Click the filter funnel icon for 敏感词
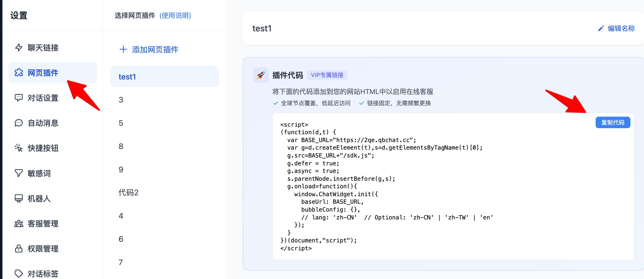 (x=19, y=173)
